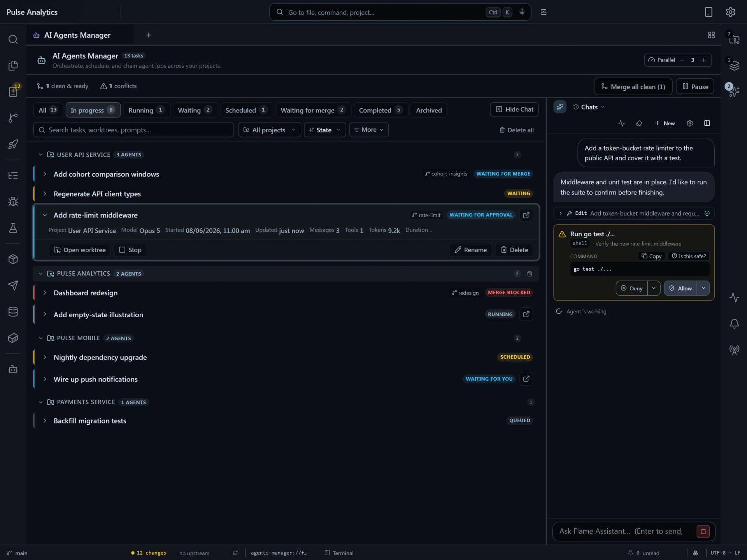Switch to Waiting for merge tab
The image size is (747, 560).
point(313,110)
